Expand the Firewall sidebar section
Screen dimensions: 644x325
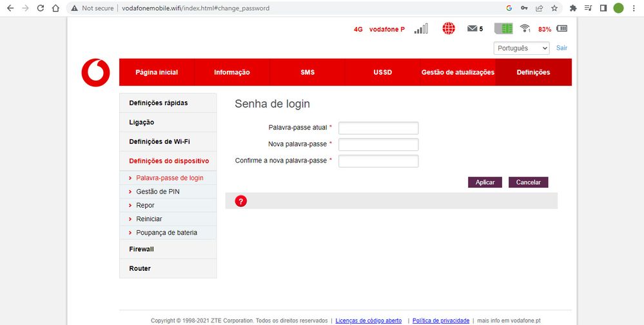pyautogui.click(x=141, y=249)
